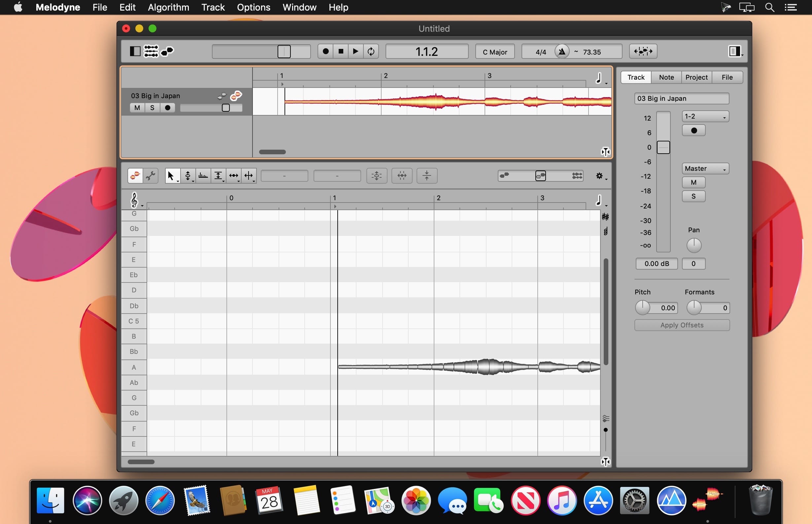Show track as reference in Note Editor

coord(221,96)
